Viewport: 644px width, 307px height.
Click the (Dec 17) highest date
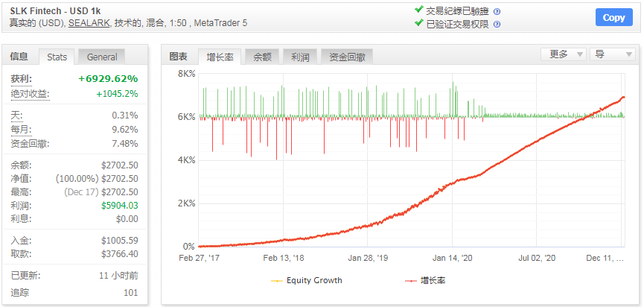[81, 192]
